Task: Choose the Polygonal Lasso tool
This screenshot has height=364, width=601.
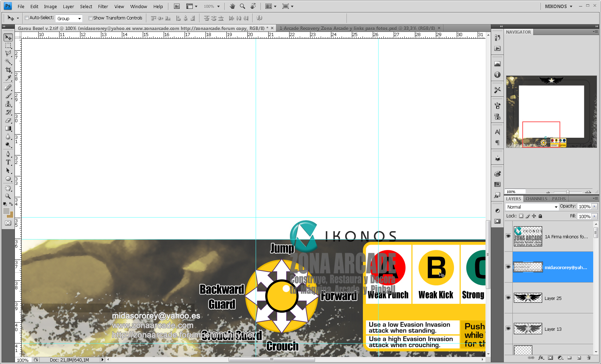Action: pyautogui.click(x=8, y=53)
